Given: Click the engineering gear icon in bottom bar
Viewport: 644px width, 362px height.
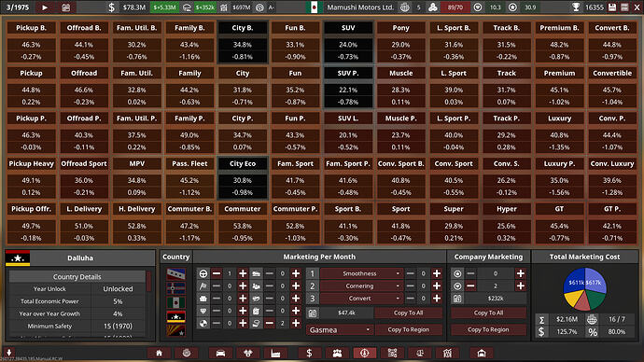Looking at the screenshot, I should pos(187,353).
